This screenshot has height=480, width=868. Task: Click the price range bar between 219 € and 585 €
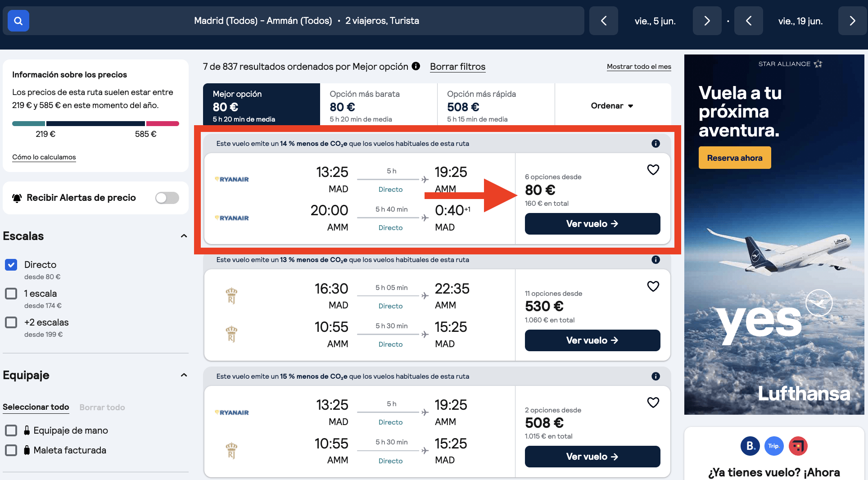[x=95, y=123]
